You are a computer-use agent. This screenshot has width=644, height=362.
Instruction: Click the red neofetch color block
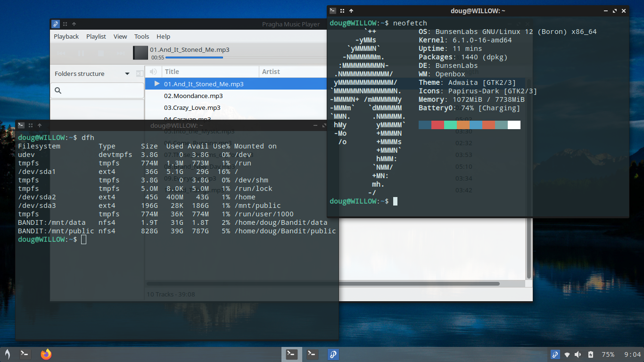pos(438,125)
